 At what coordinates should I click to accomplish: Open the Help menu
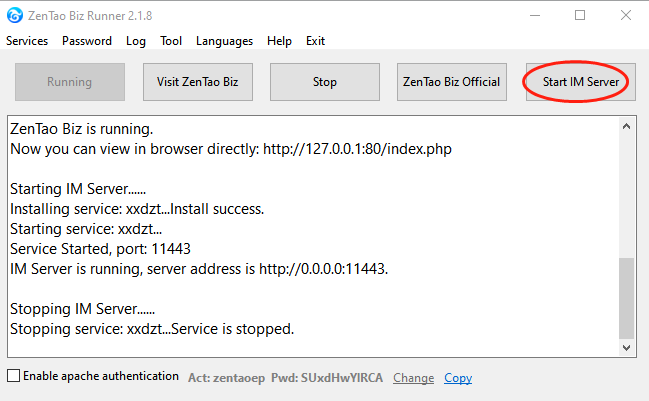(280, 41)
